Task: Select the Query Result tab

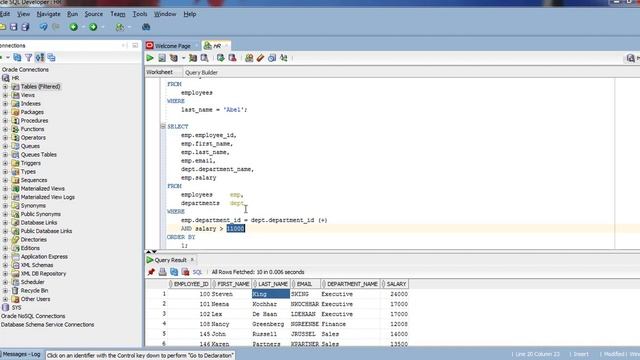Action: click(x=170, y=260)
